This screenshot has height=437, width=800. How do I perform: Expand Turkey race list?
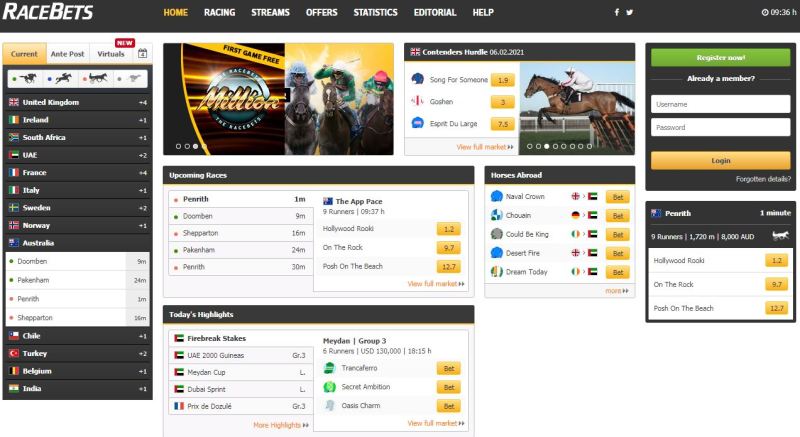pos(78,353)
